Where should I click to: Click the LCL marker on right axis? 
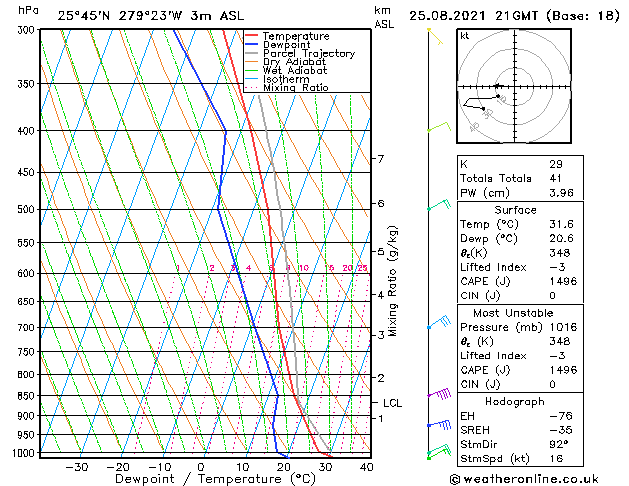click(x=392, y=403)
